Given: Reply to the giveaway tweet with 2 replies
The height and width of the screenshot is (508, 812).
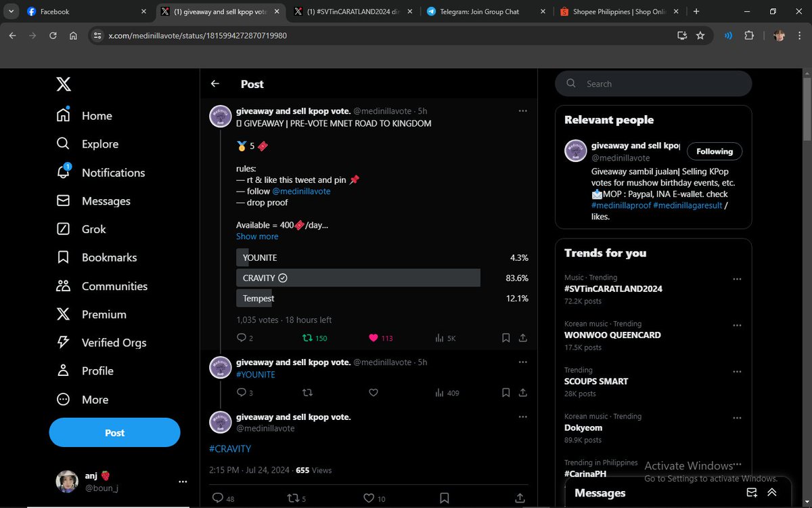Looking at the screenshot, I should pos(244,338).
